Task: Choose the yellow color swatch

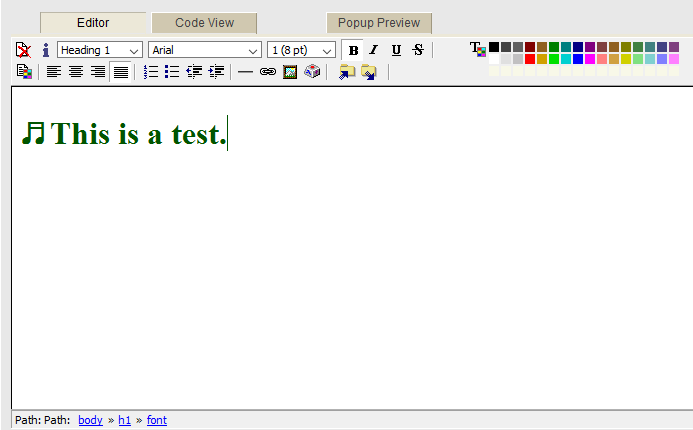Action: coord(625,59)
